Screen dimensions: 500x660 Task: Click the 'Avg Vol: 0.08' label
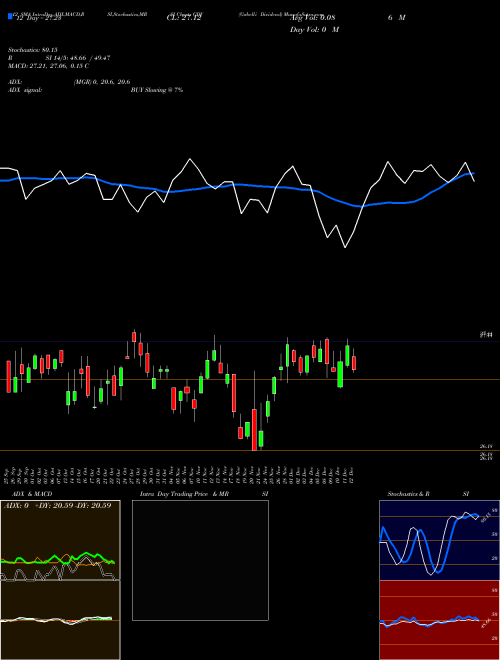coord(312,18)
